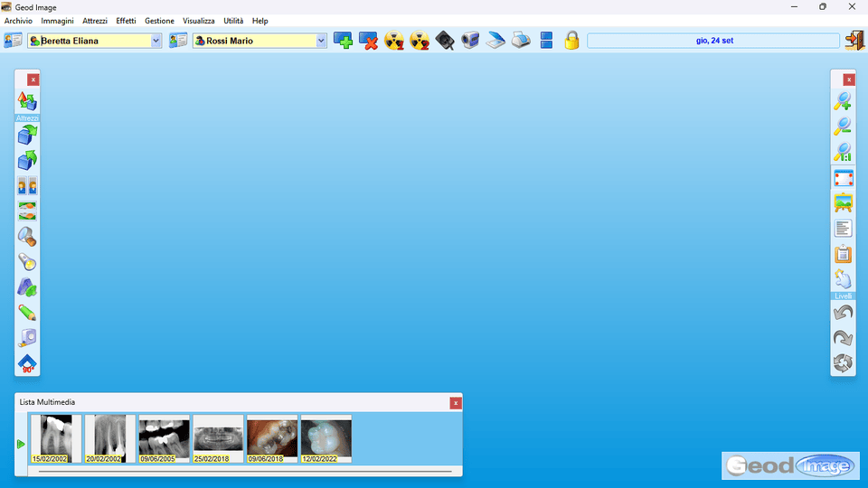Close the Lista Multimedia panel
Viewport: 868px width, 488px height.
[456, 403]
